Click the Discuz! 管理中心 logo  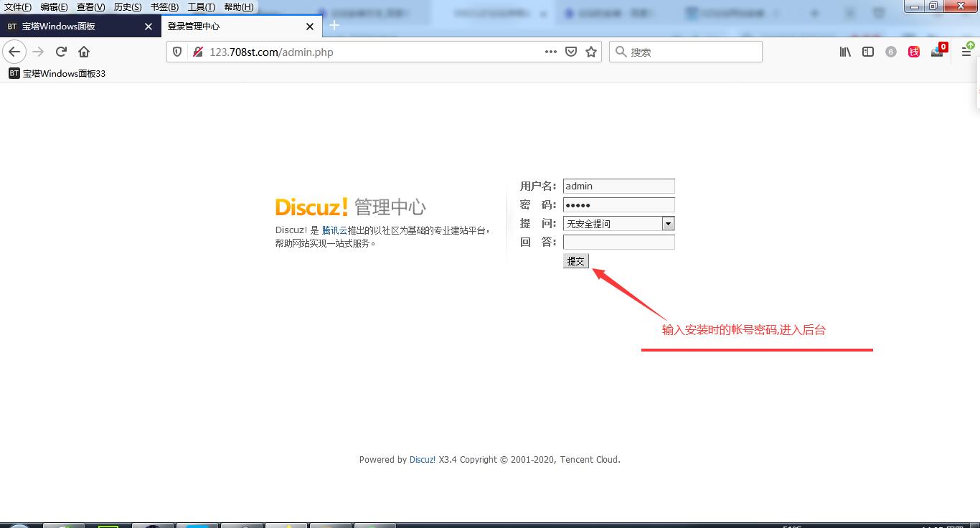[351, 207]
